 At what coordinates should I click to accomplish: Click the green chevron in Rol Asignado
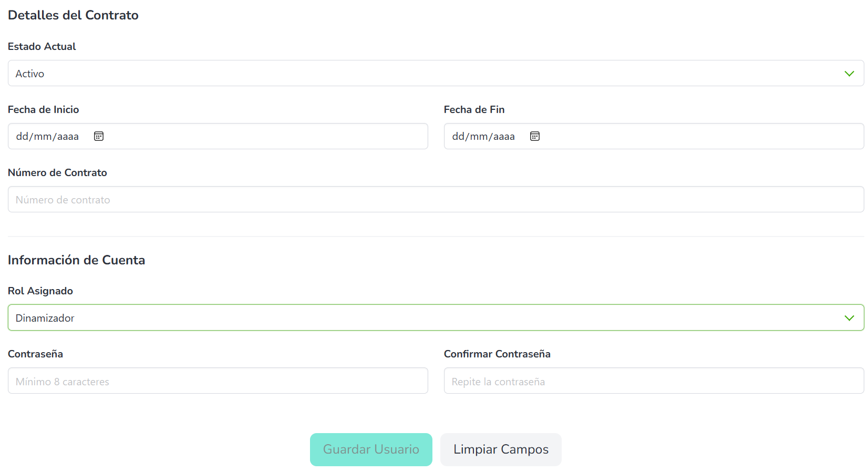[849, 318]
